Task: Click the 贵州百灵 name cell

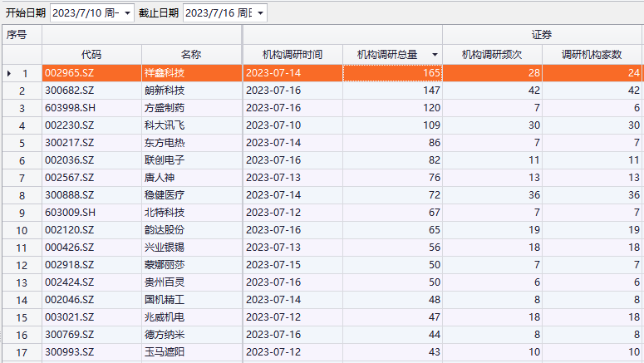Action: (x=165, y=282)
